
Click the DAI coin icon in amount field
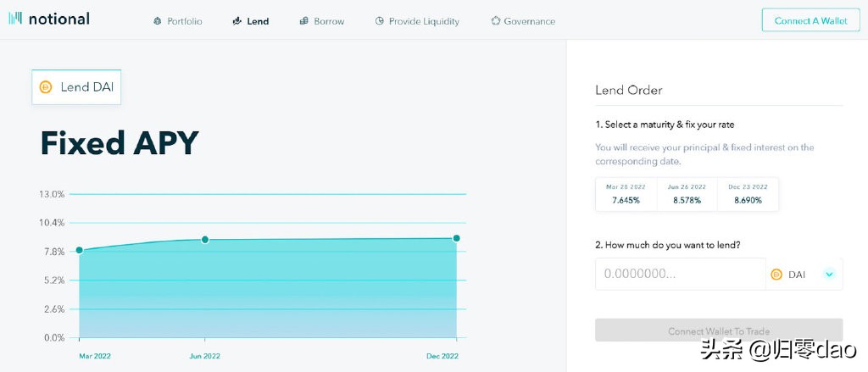776,274
